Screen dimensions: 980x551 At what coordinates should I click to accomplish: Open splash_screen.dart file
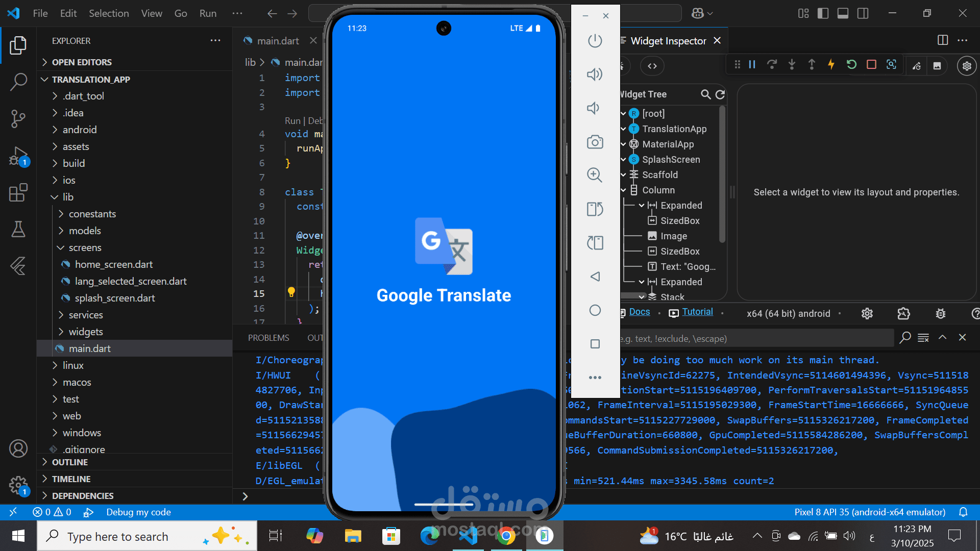pos(115,298)
